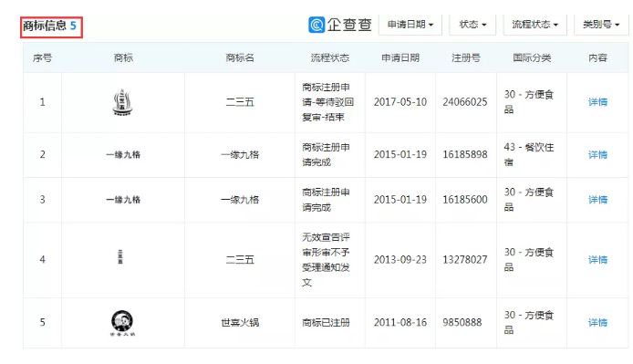
Task: Click the 企查查 logo icon
Action: pos(316,25)
